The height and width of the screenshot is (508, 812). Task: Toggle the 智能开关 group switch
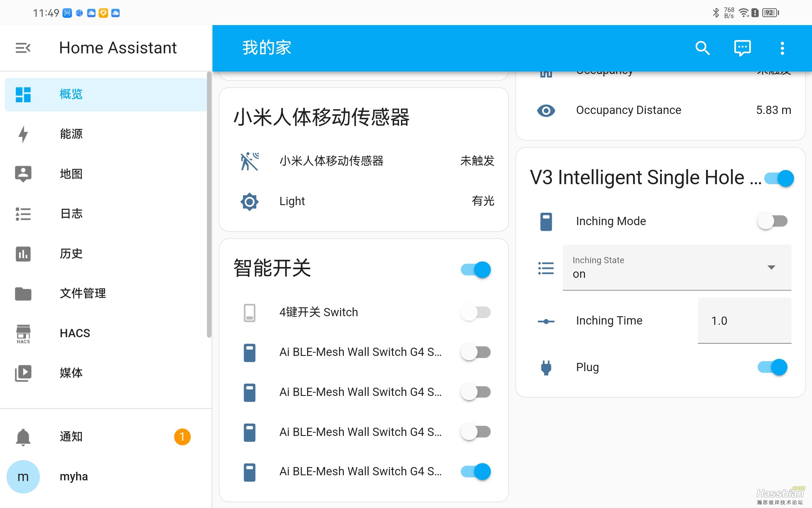[476, 270]
